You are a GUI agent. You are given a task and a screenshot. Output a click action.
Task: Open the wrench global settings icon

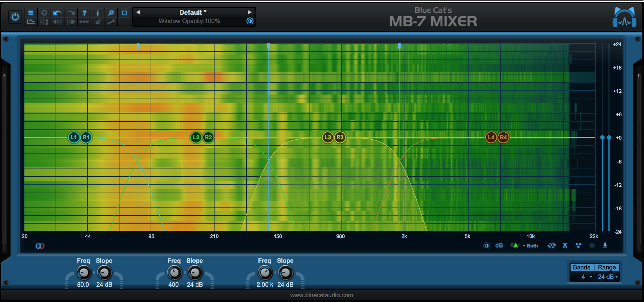coord(111,22)
